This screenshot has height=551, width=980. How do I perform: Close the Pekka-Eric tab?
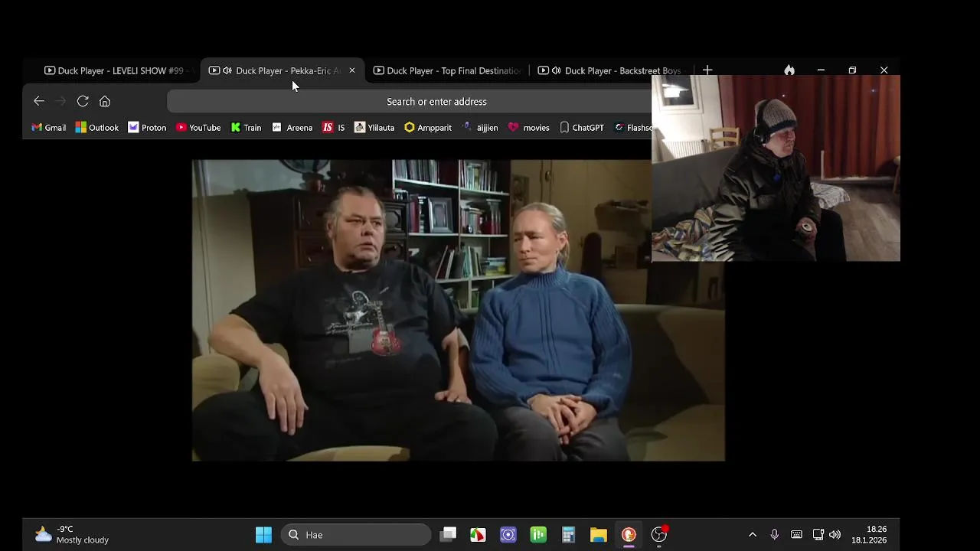(352, 70)
